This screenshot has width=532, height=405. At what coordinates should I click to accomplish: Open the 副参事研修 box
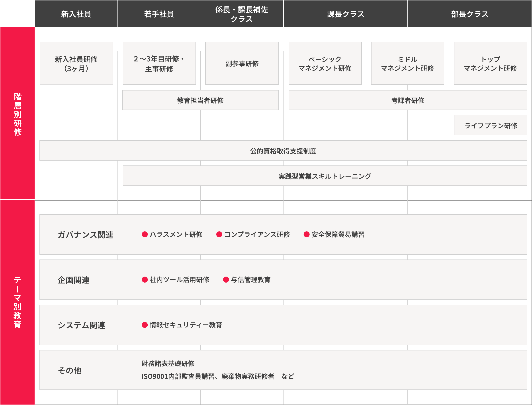[242, 63]
